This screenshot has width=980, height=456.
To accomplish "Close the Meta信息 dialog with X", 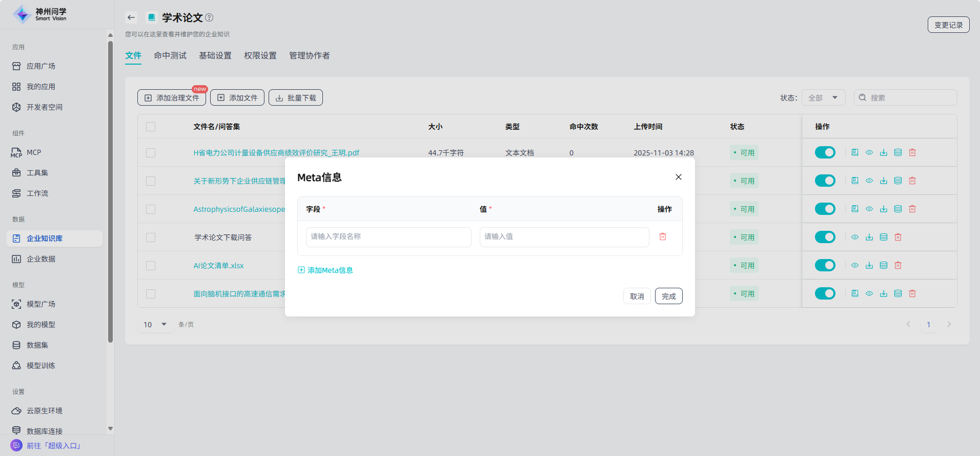I will [x=678, y=177].
